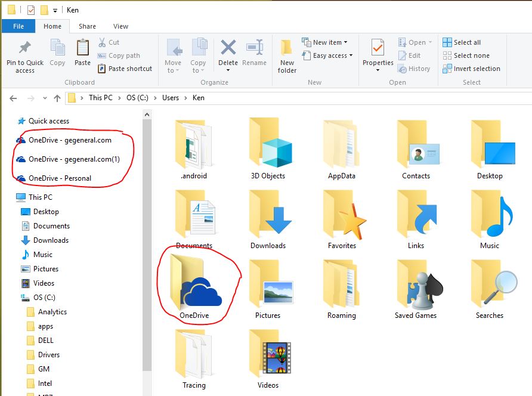Click the Pin to Quick access icon
532x396 pixels.
click(24, 55)
